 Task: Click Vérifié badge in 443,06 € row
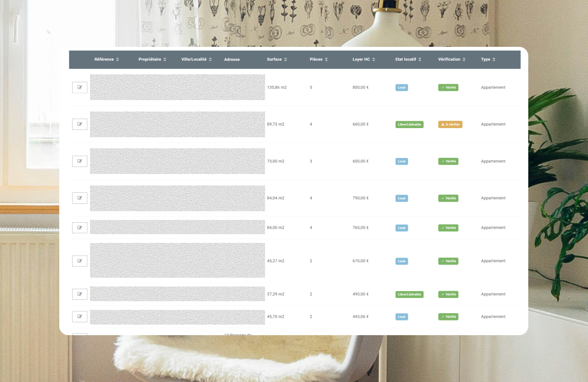click(x=448, y=317)
